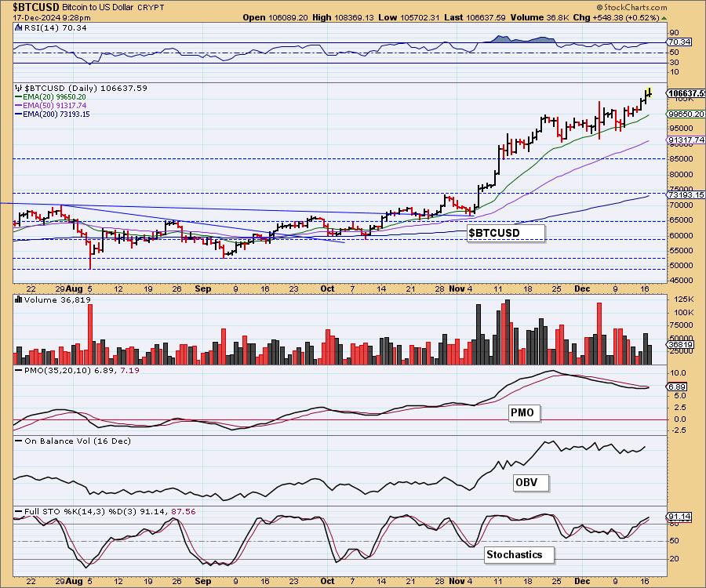Click the 99650.20 EMA price tag
The height and width of the screenshot is (588, 706).
tap(686, 114)
